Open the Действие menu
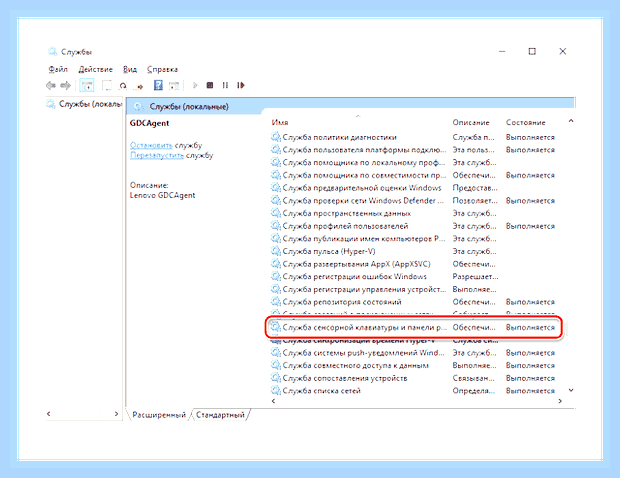This screenshot has width=620, height=478. coord(95,69)
